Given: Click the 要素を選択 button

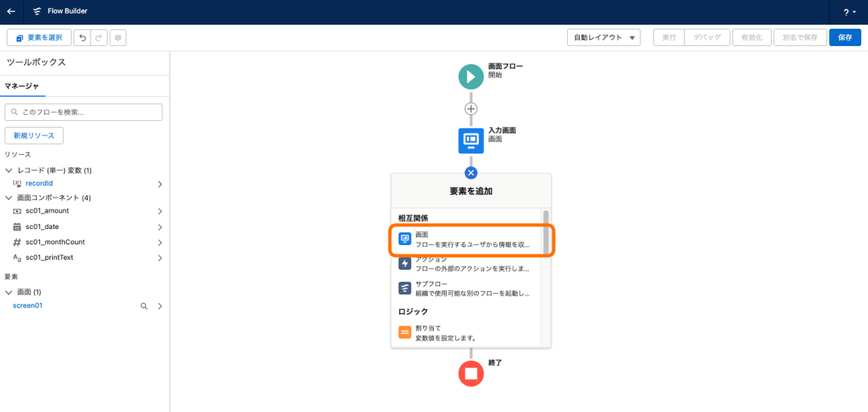Looking at the screenshot, I should (x=39, y=38).
